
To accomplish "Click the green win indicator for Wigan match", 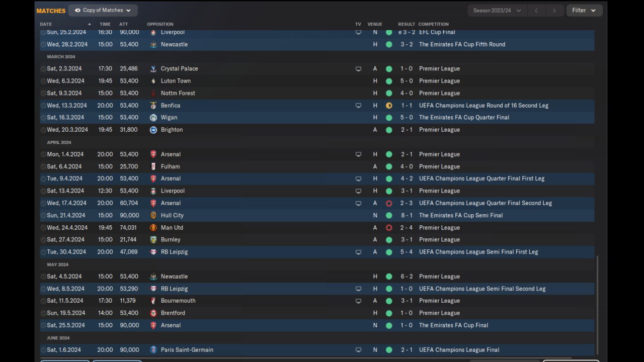I will point(389,118).
